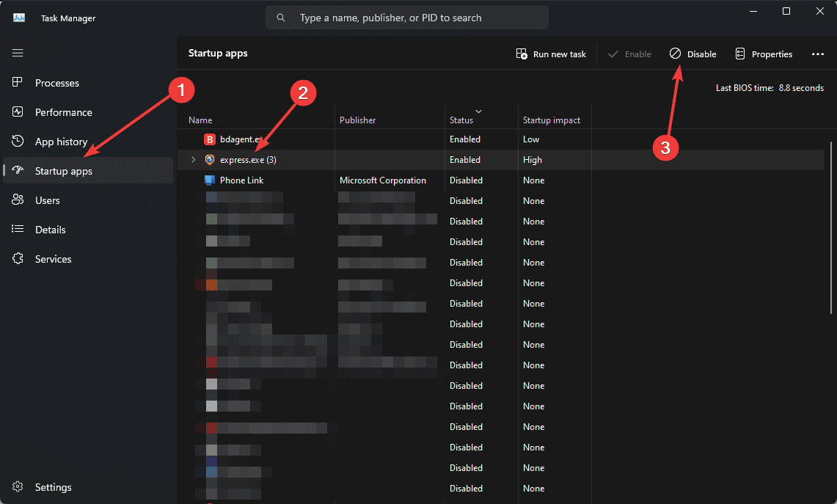Viewport: 837px width, 504px height.
Task: Click the Disable button label
Action: point(701,54)
